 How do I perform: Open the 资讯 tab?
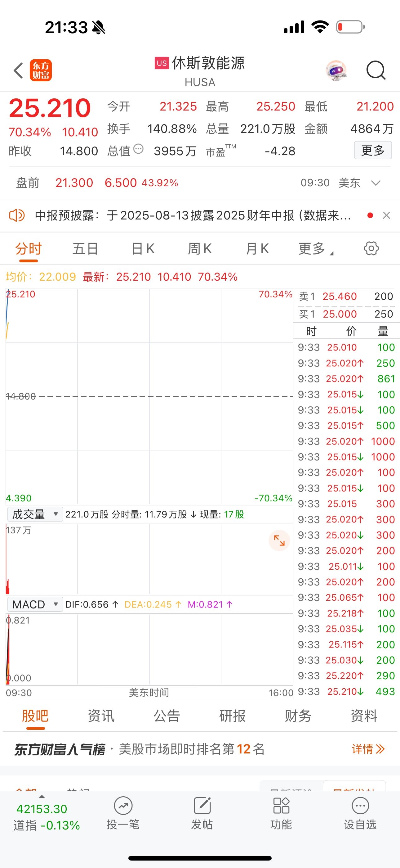point(101,716)
